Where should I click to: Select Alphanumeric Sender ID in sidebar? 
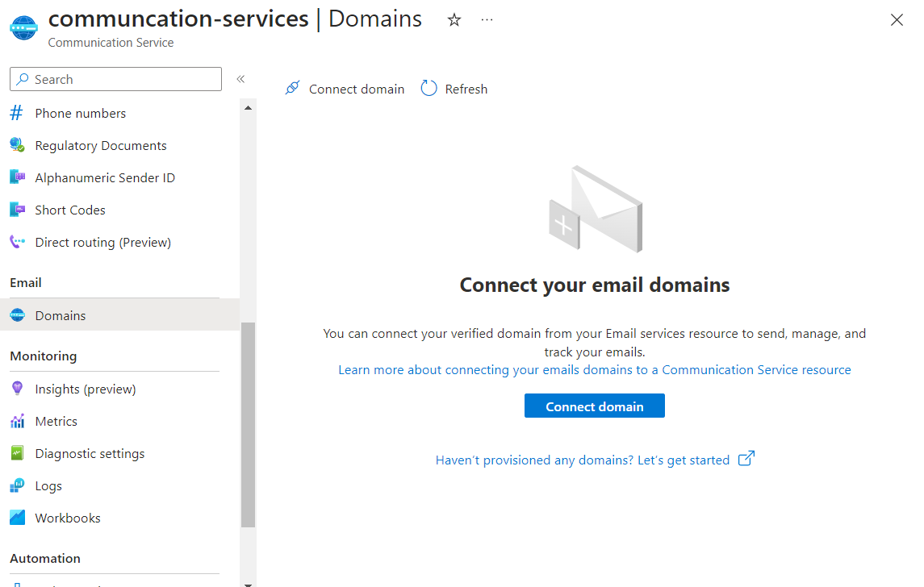105,178
